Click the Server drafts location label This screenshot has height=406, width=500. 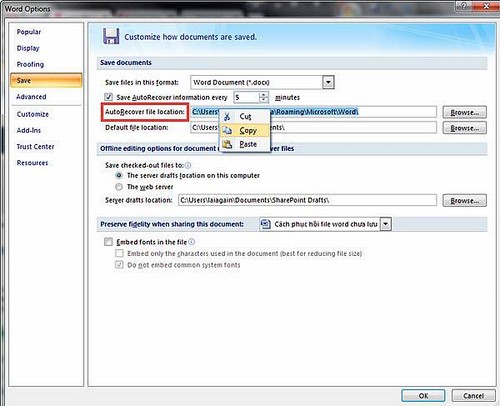pyautogui.click(x=139, y=200)
